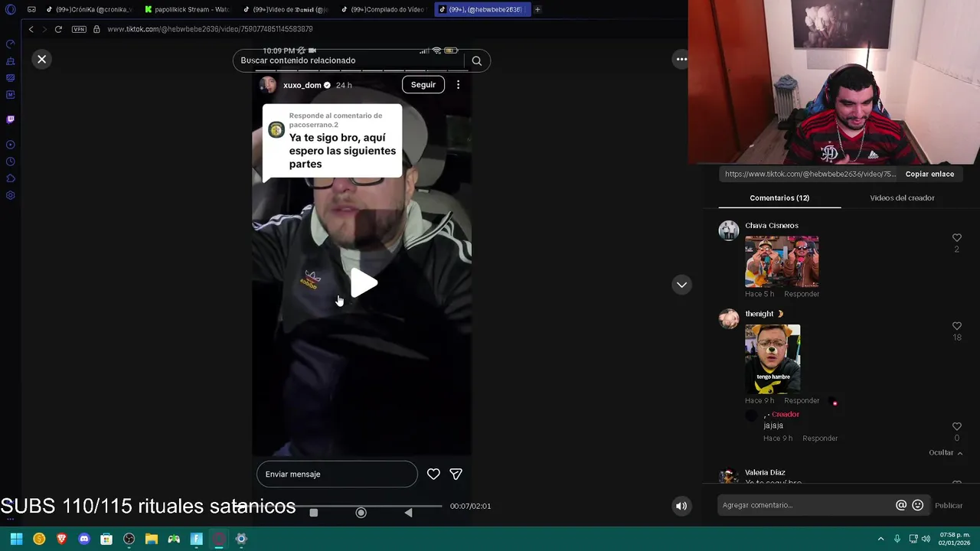Open Chava Cisneros' sticker image
The width and height of the screenshot is (980, 551).
pyautogui.click(x=782, y=261)
